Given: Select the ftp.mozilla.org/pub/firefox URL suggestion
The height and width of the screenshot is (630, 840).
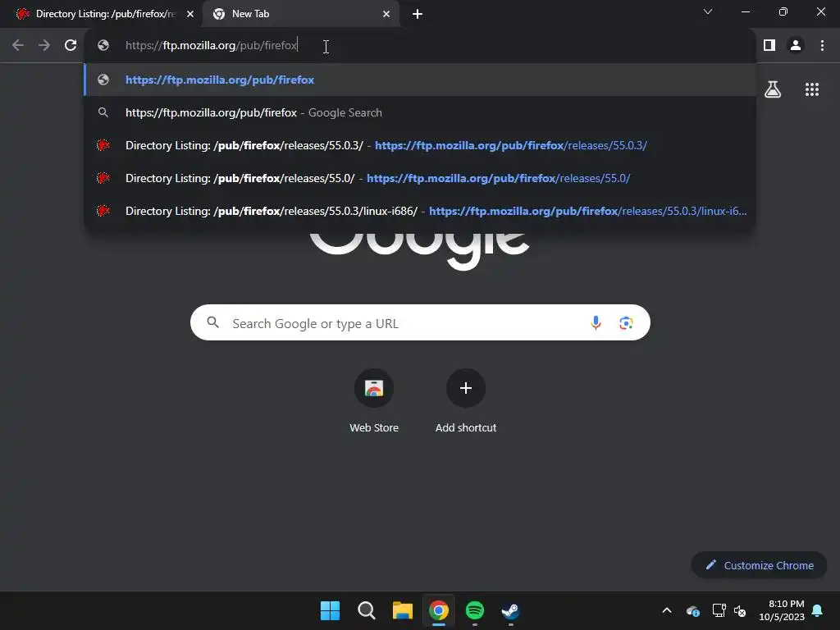Looking at the screenshot, I should pos(420,80).
